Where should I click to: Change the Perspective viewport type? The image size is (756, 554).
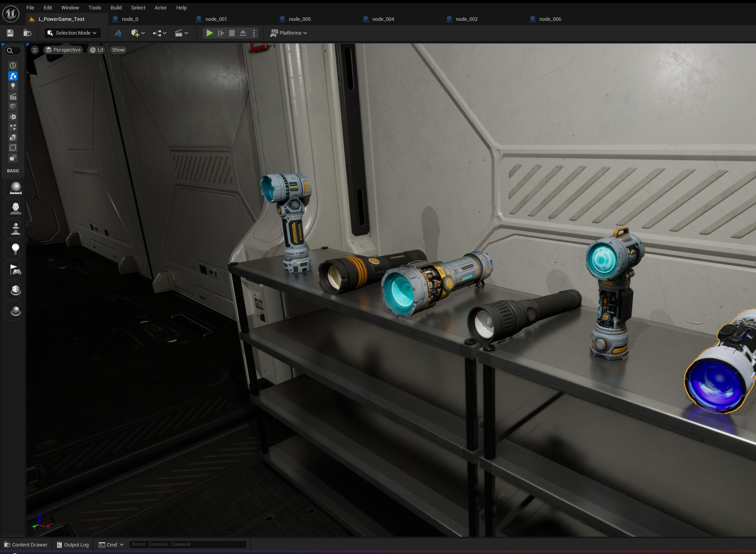click(63, 50)
